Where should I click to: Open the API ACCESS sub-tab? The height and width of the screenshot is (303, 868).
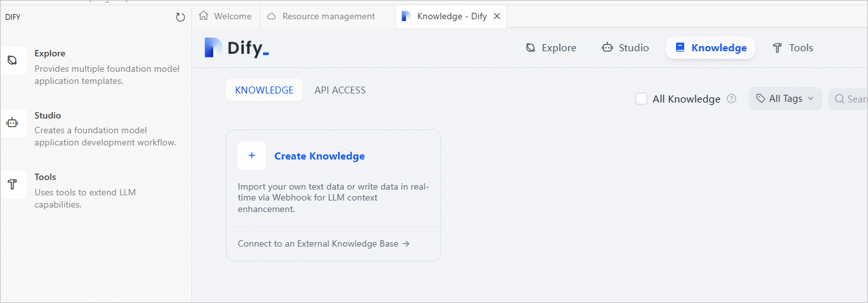pyautogui.click(x=340, y=90)
